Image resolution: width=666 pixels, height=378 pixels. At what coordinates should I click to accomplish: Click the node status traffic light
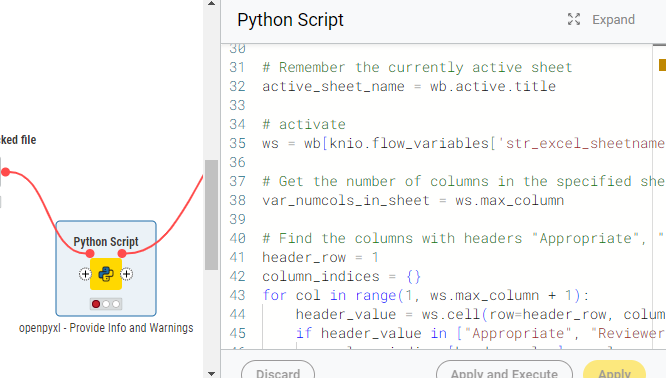(106, 304)
